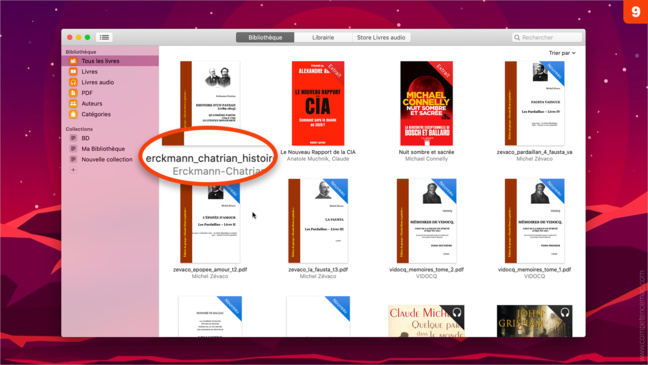Open zevaco_la_fausta_t3.pdf cover
648x365 pixels.
click(318, 221)
